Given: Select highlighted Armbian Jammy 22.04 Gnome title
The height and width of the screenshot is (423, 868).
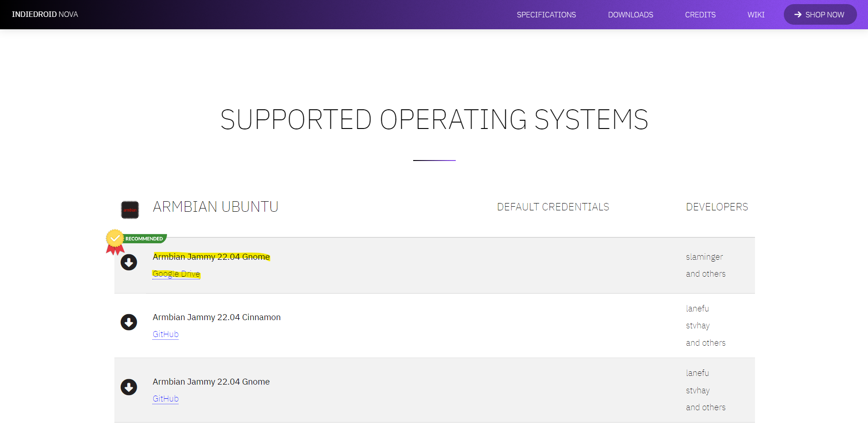Looking at the screenshot, I should [211, 257].
